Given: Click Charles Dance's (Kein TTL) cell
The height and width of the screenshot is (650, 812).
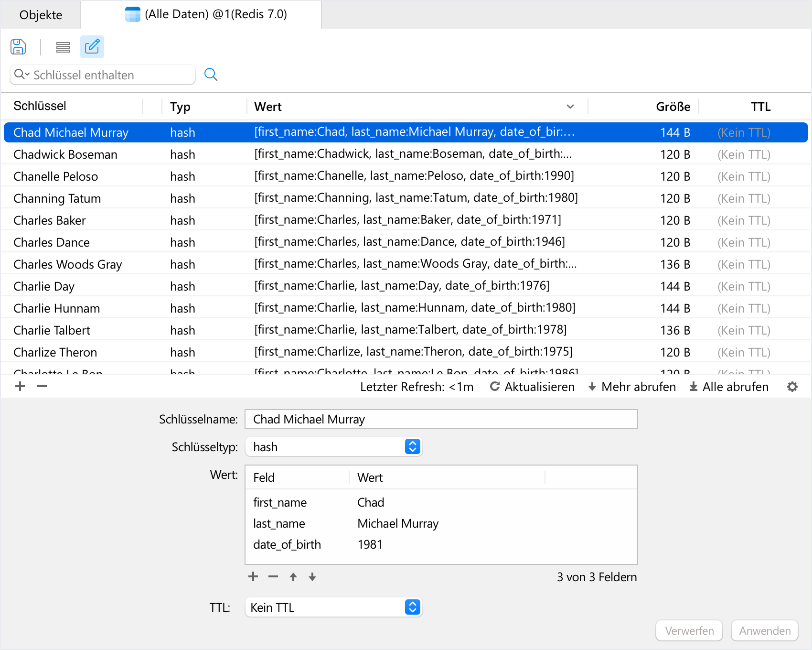Looking at the screenshot, I should coord(744,242).
